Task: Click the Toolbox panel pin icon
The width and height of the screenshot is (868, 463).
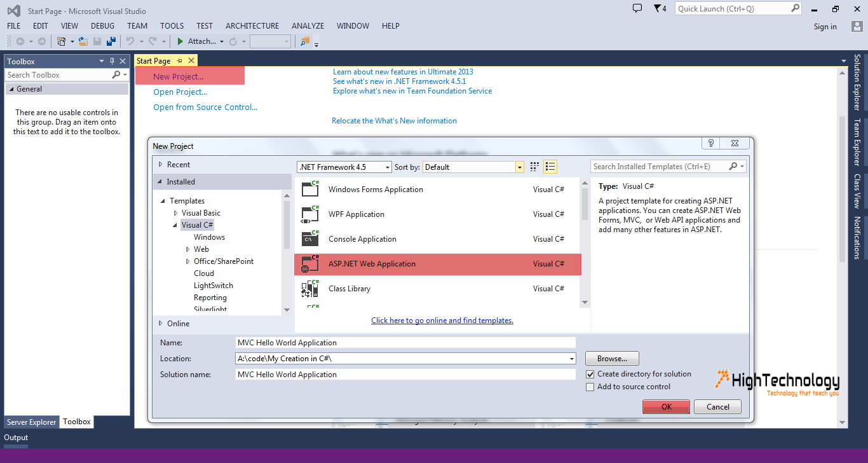Action: point(112,61)
